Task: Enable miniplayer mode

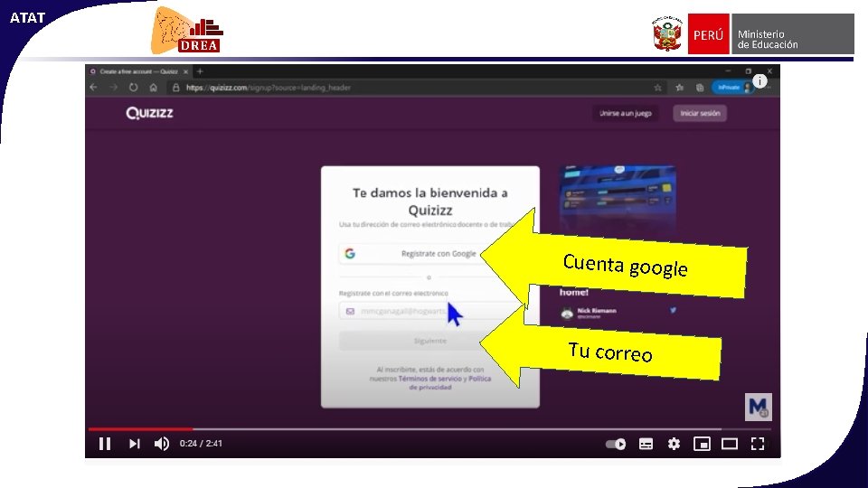Action: point(702,444)
